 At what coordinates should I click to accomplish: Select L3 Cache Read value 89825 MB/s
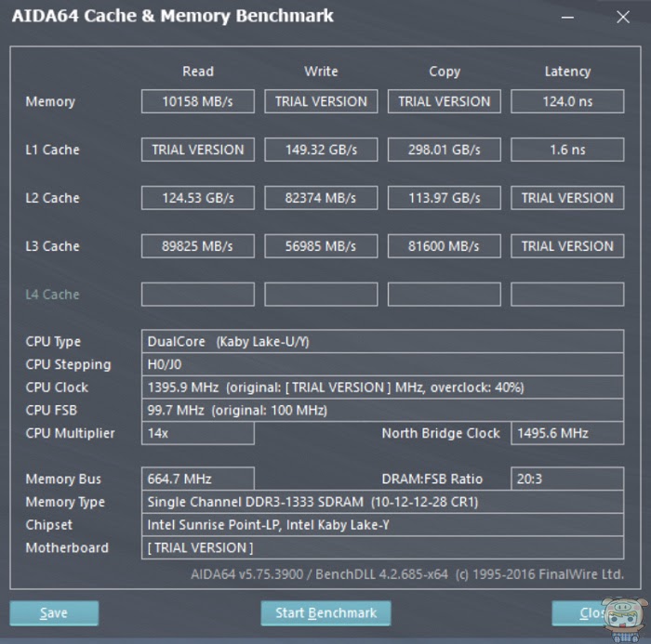[x=197, y=246]
